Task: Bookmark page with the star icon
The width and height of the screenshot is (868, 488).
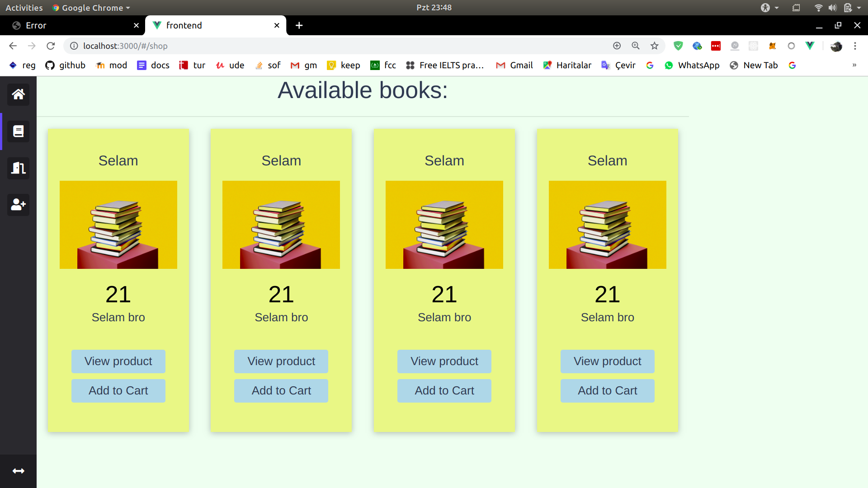Action: 654,46
